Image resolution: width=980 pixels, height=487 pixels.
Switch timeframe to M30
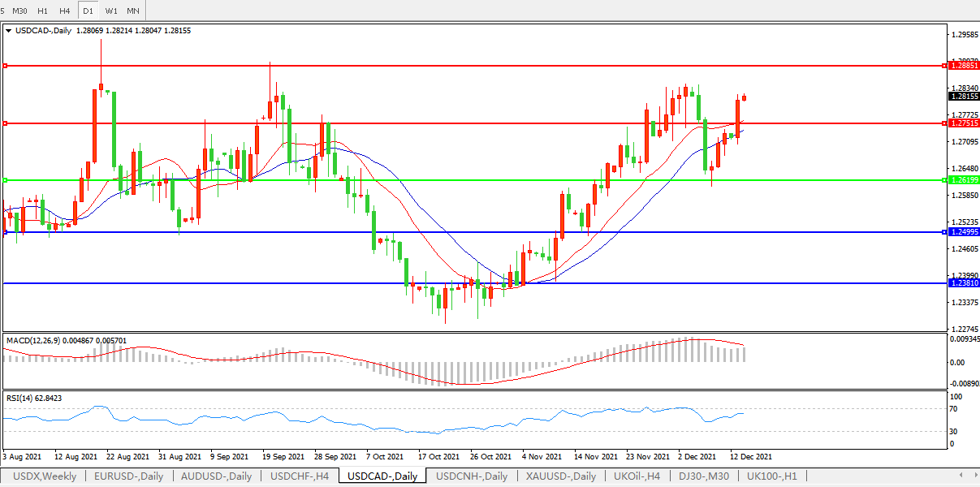[19, 11]
